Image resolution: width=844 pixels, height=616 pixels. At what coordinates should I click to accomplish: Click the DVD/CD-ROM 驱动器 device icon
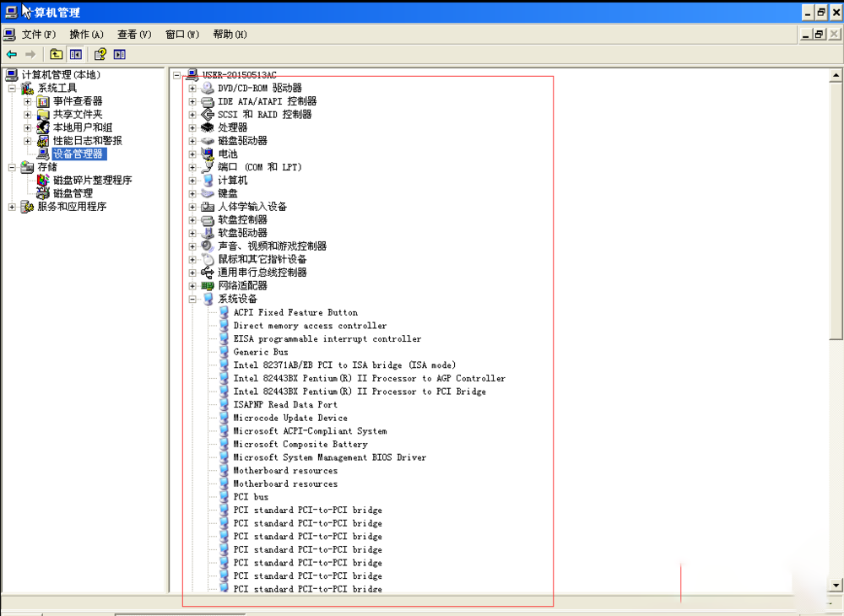coord(207,87)
